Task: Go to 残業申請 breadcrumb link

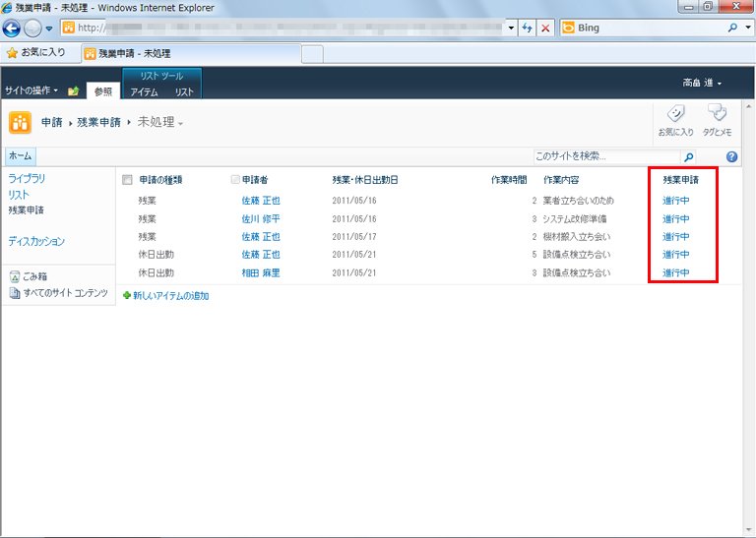Action: click(x=98, y=122)
